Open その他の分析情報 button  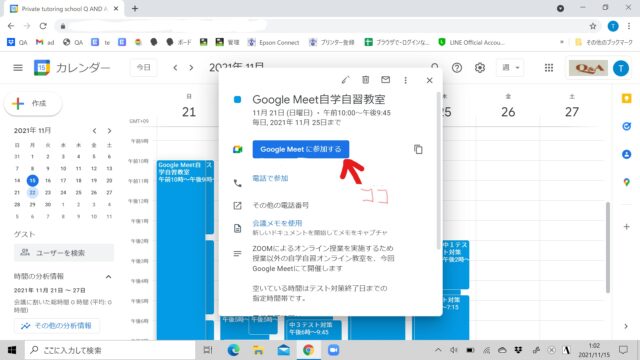pyautogui.click(x=57, y=326)
